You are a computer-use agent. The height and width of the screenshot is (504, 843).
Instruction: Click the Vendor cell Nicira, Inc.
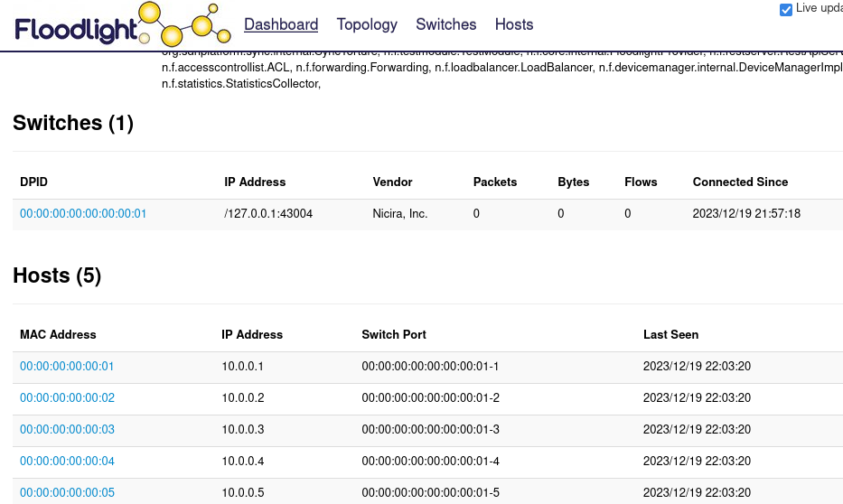(x=400, y=214)
